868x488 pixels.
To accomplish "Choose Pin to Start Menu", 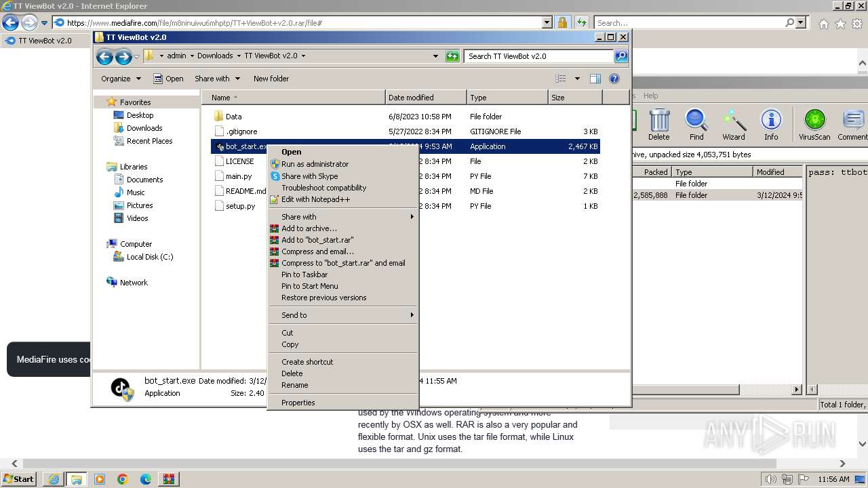I will (342, 286).
